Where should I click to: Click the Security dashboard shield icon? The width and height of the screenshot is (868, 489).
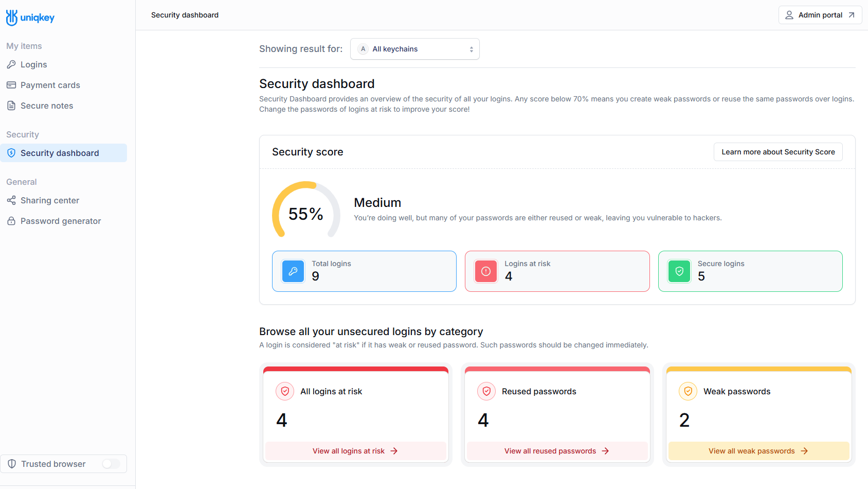tap(11, 153)
